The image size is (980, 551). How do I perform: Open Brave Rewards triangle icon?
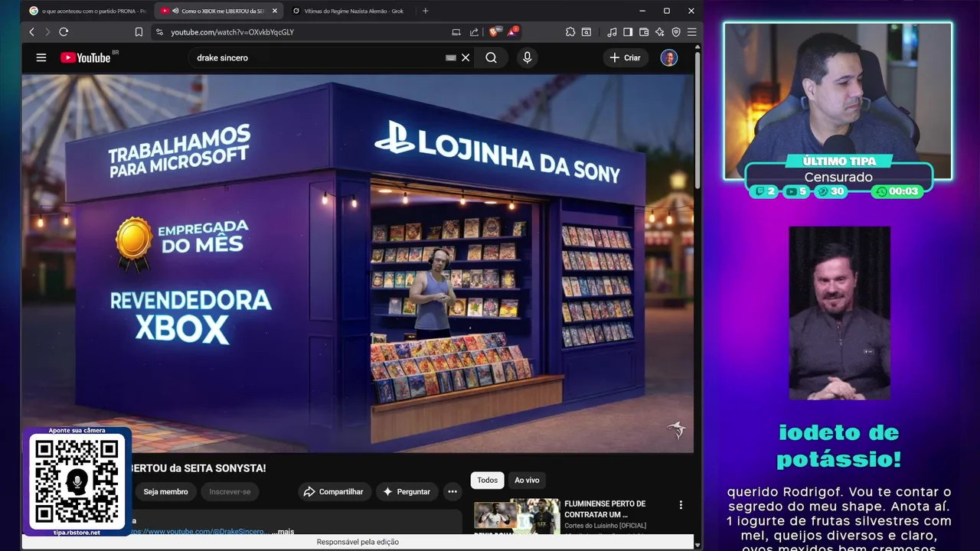pyautogui.click(x=512, y=31)
